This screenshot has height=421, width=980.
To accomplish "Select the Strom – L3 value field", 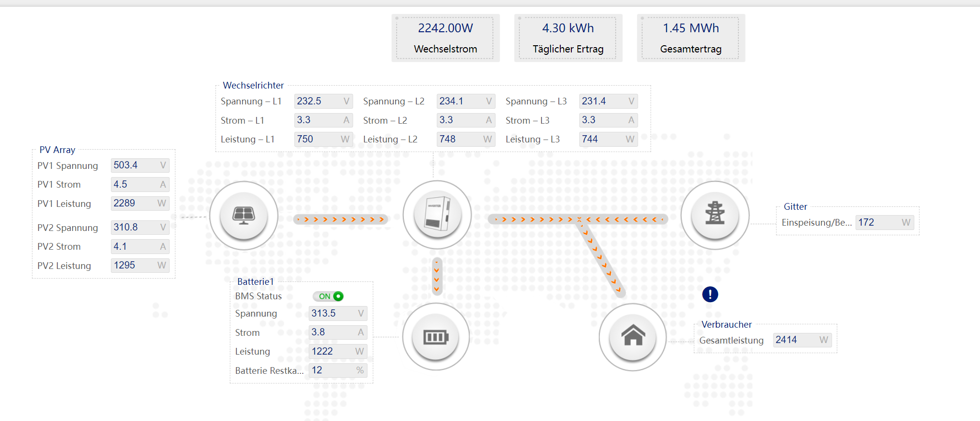I will tap(608, 120).
